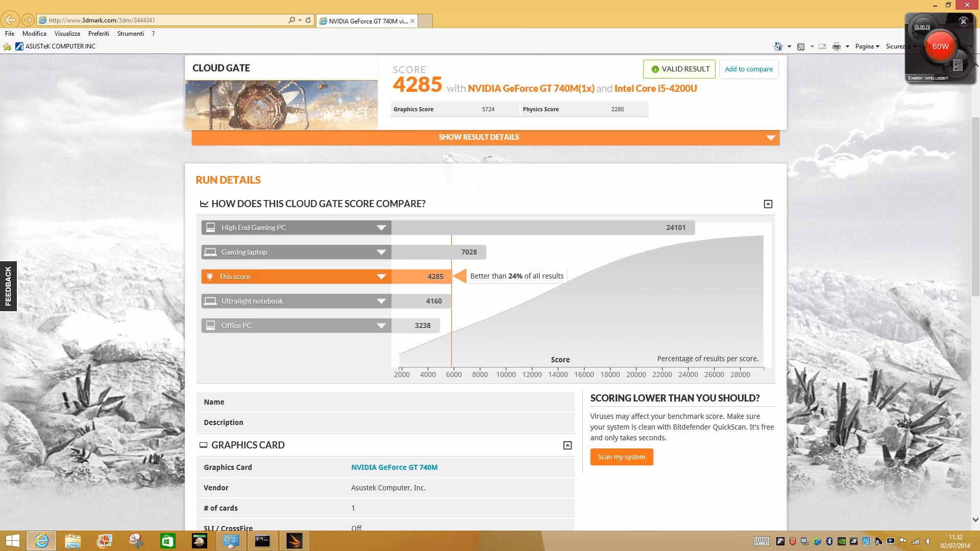Click the Print icon in the command bar
The height and width of the screenshot is (551, 980).
click(836, 46)
